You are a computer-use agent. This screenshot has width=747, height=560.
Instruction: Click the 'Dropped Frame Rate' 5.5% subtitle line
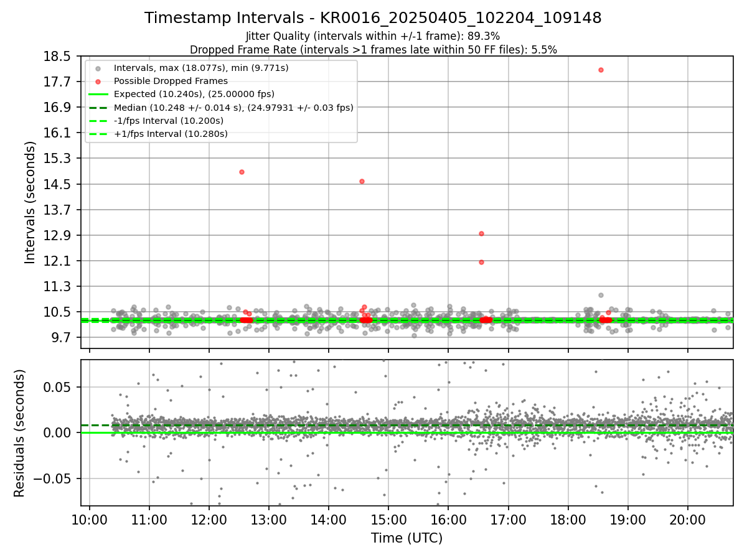click(x=373, y=50)
